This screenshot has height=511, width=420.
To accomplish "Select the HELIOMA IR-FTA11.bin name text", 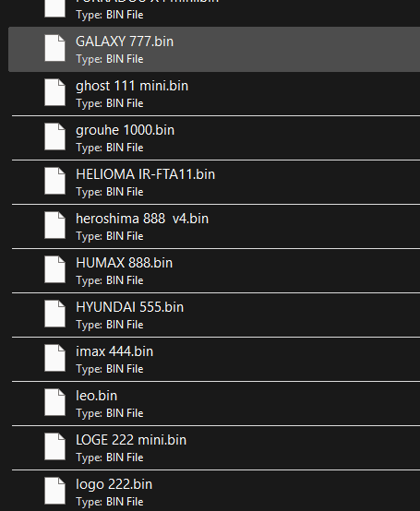I will click(x=146, y=174).
